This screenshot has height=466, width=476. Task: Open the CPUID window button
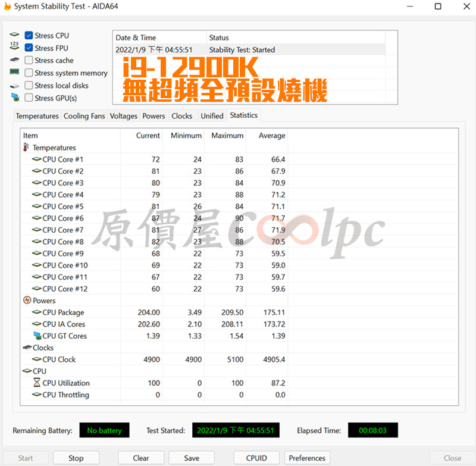coord(256,458)
